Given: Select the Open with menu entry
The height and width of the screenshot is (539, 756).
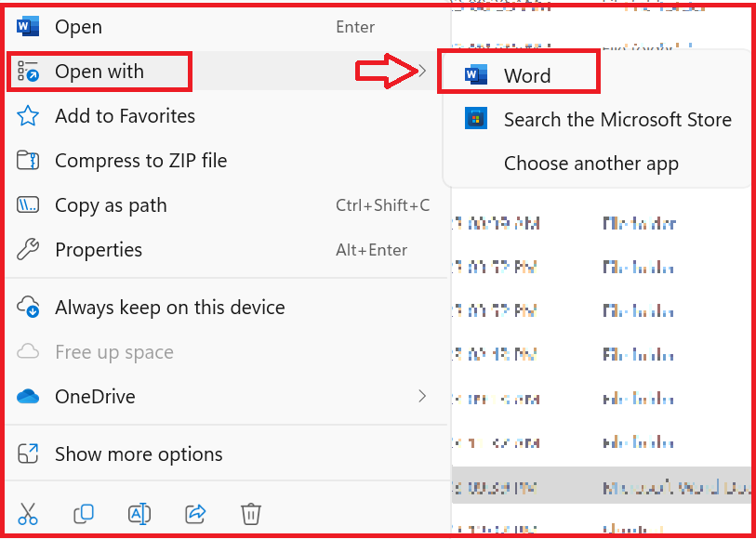Looking at the screenshot, I should click(227, 71).
